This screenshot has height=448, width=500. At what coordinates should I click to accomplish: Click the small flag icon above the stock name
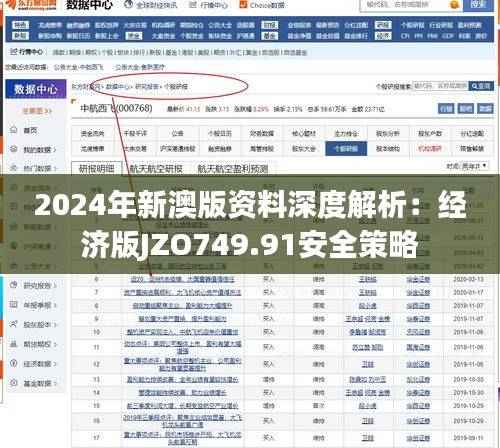74,101
